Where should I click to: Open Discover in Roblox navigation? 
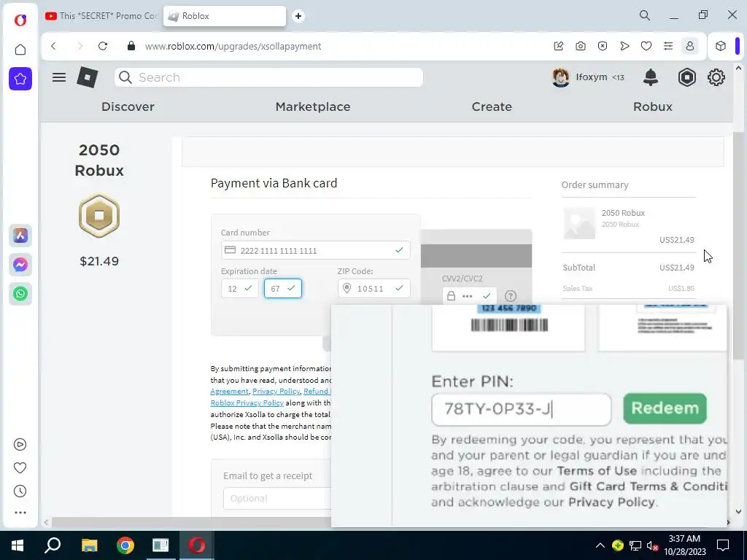pos(128,106)
